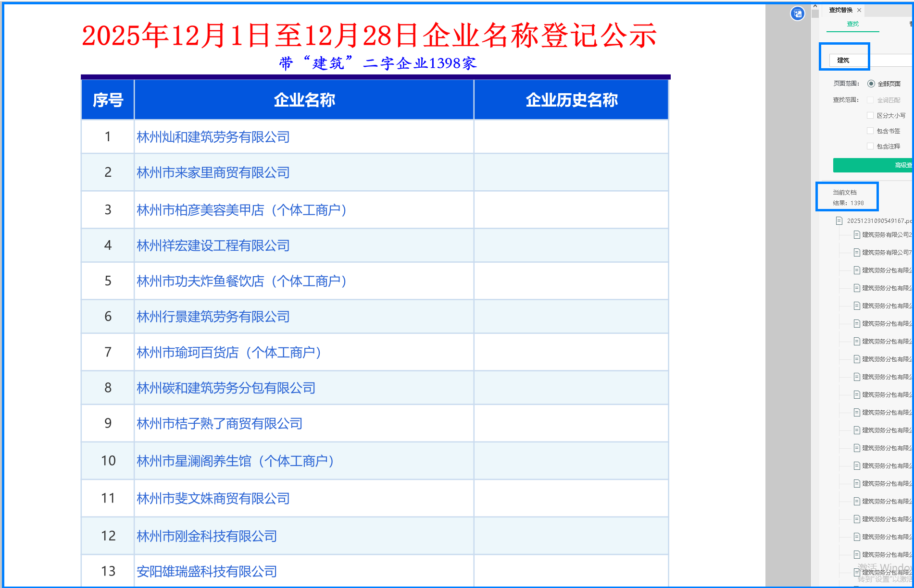Click the 20251231090549167 PDF file icon

(839, 221)
